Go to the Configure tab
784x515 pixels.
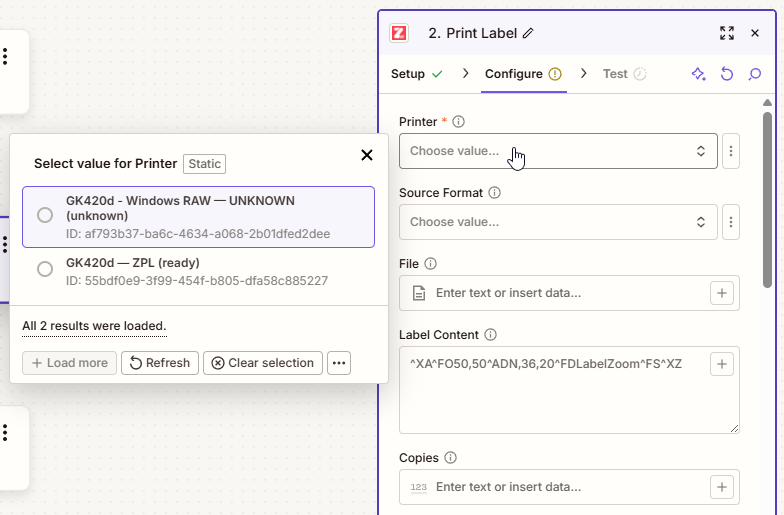523,74
